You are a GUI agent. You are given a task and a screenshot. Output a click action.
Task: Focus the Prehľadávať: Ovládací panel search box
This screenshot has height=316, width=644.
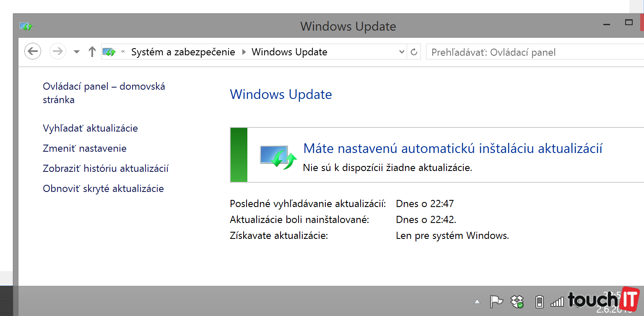tap(535, 52)
